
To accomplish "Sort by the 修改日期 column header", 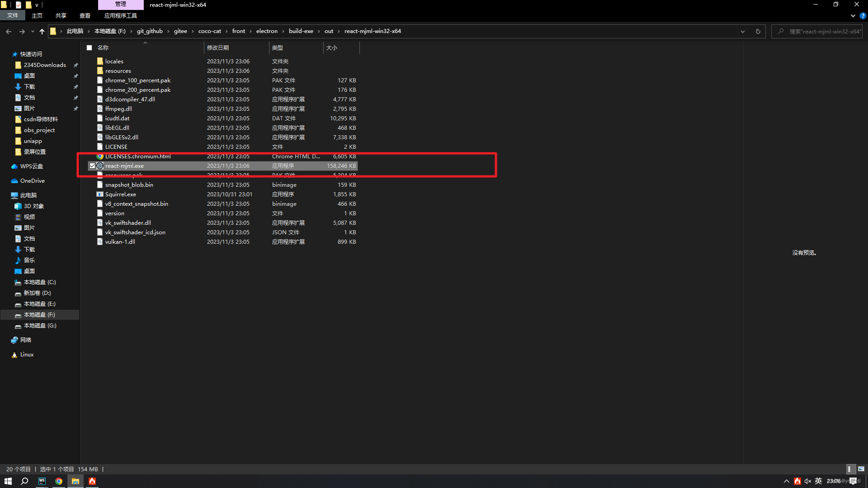I will pos(236,48).
